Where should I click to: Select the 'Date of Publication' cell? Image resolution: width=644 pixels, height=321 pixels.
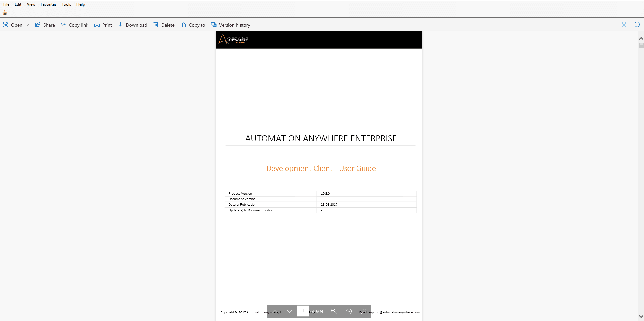coord(270,204)
